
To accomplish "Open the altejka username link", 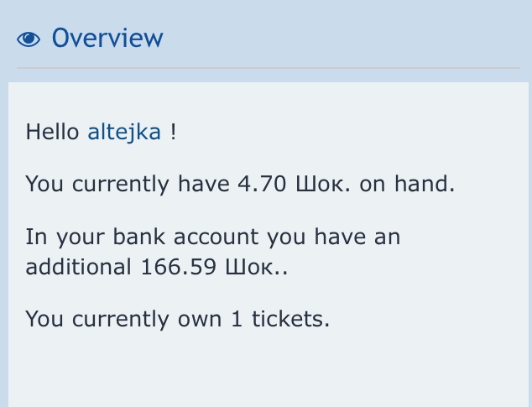I will 124,132.
